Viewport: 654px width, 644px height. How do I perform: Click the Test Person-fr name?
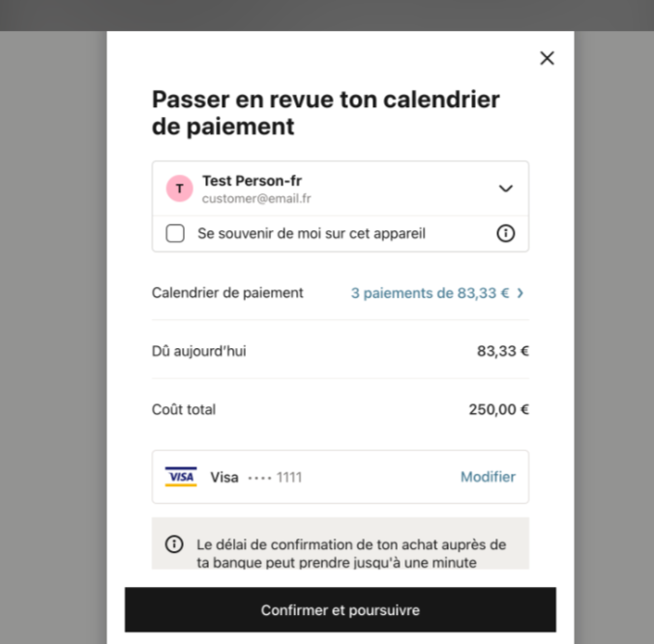(x=252, y=181)
